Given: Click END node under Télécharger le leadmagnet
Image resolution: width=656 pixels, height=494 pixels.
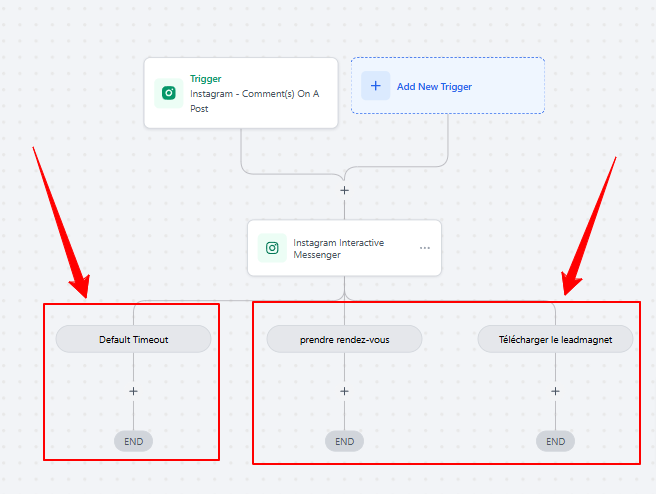Looking at the screenshot, I should (x=555, y=441).
